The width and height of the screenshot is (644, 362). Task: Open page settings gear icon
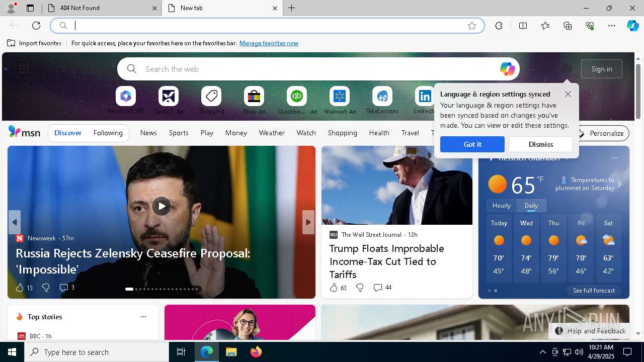(x=567, y=69)
